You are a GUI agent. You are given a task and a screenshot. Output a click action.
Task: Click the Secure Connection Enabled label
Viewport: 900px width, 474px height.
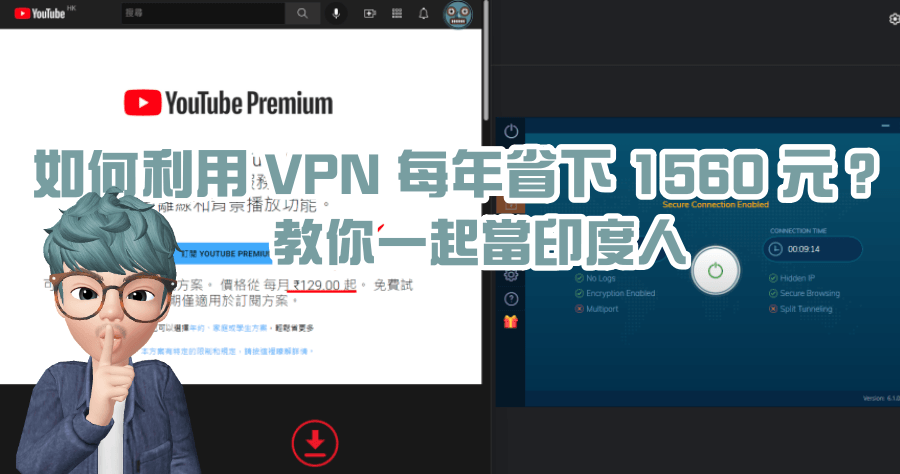[x=715, y=204]
